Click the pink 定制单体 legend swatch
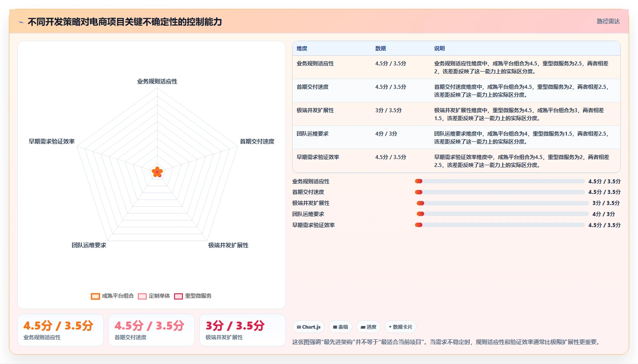 point(142,296)
